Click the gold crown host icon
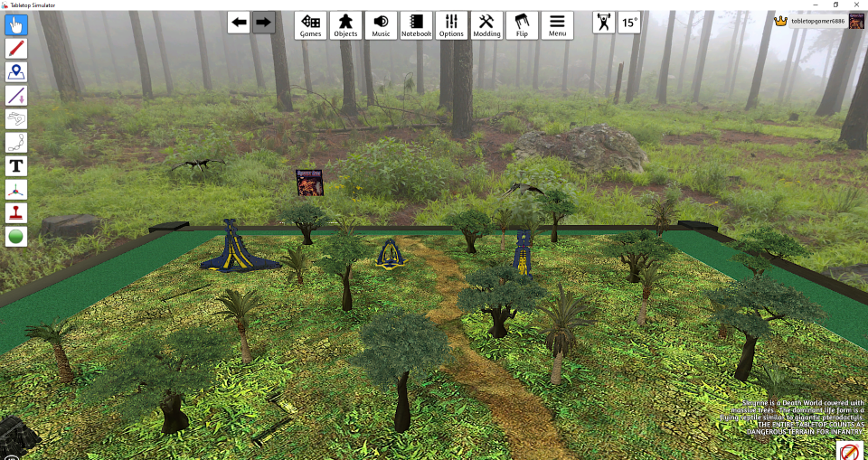 [781, 22]
